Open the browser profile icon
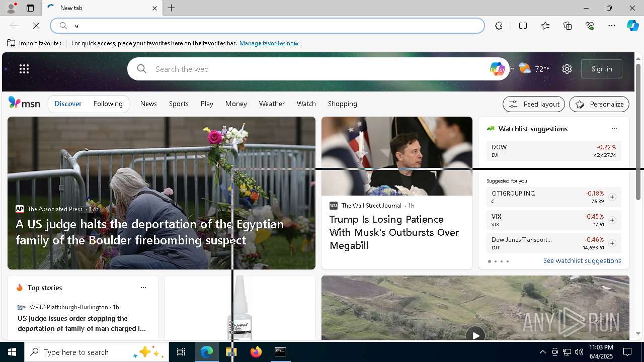The height and width of the screenshot is (362, 644). (x=11, y=8)
